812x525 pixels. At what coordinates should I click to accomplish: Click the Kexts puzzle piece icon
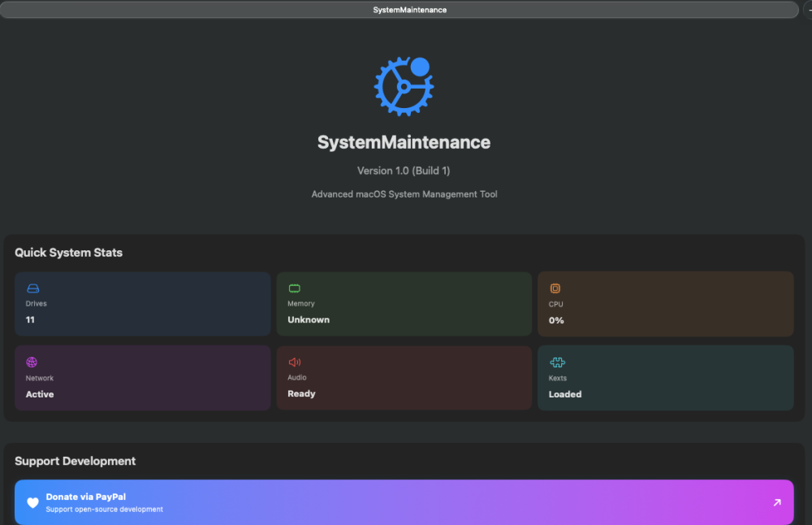point(557,362)
